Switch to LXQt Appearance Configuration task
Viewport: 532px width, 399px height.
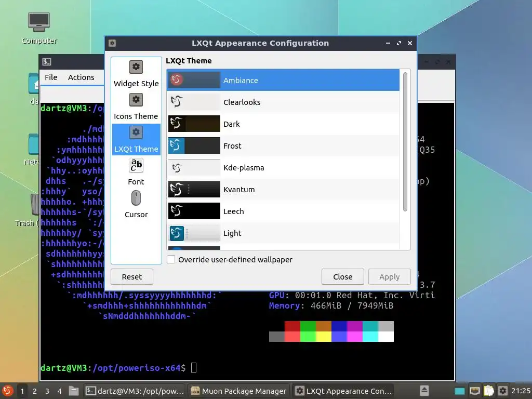coord(343,391)
